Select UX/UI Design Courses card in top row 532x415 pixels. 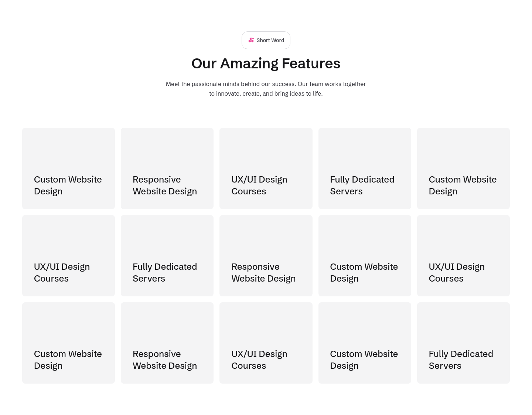click(266, 169)
